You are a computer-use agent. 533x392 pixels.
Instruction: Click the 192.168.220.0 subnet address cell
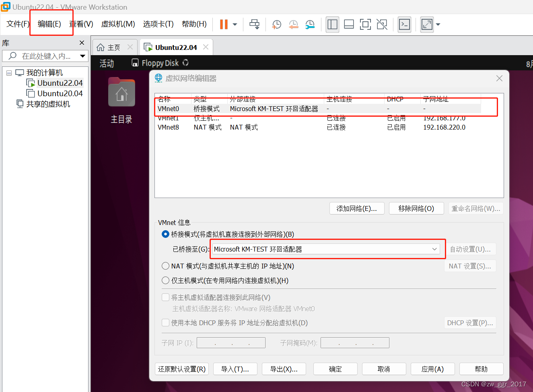(444, 127)
